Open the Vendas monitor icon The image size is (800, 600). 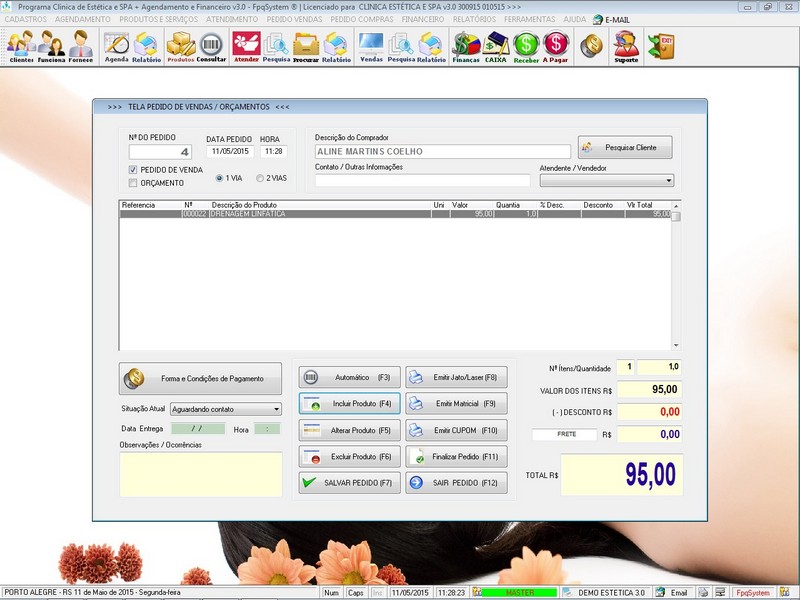pyautogui.click(x=371, y=46)
